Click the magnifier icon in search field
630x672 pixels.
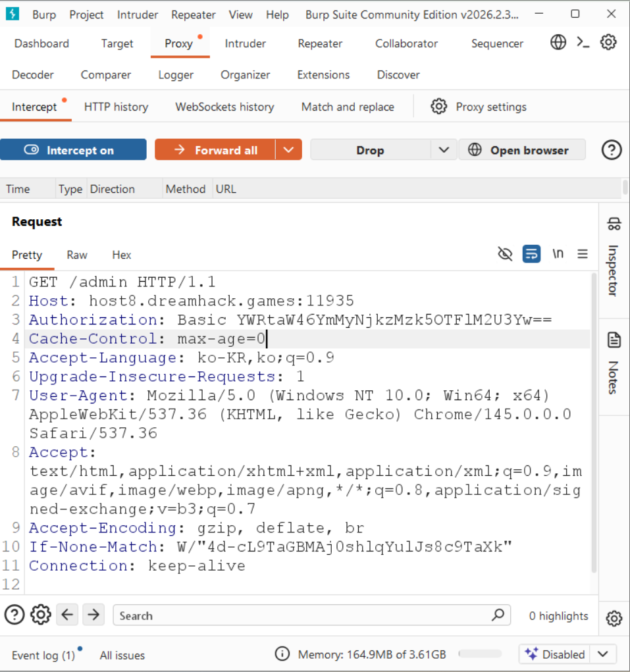tap(498, 615)
